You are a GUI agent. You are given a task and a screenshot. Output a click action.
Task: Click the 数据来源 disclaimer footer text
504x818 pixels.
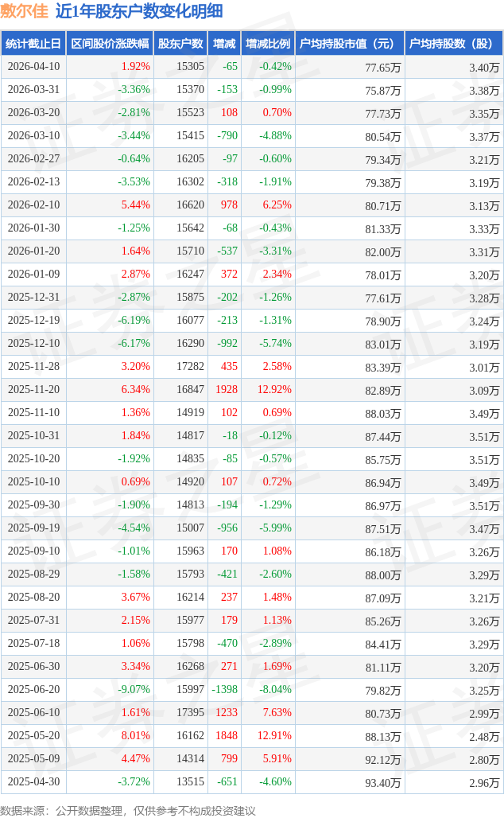[128, 810]
